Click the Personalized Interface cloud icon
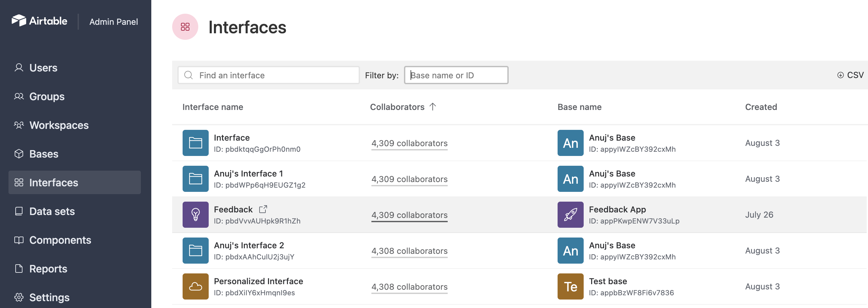Viewport: 868px width, 308px height. click(x=195, y=286)
